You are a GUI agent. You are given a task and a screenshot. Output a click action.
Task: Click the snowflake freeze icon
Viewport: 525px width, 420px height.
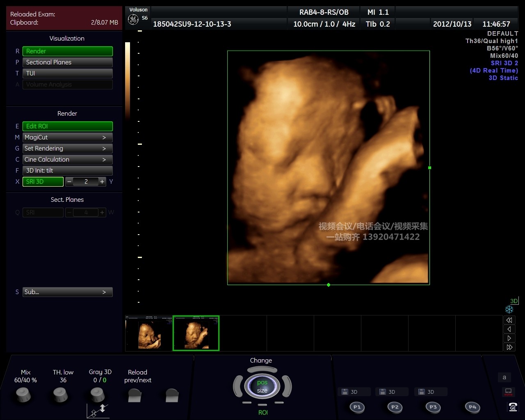509,310
